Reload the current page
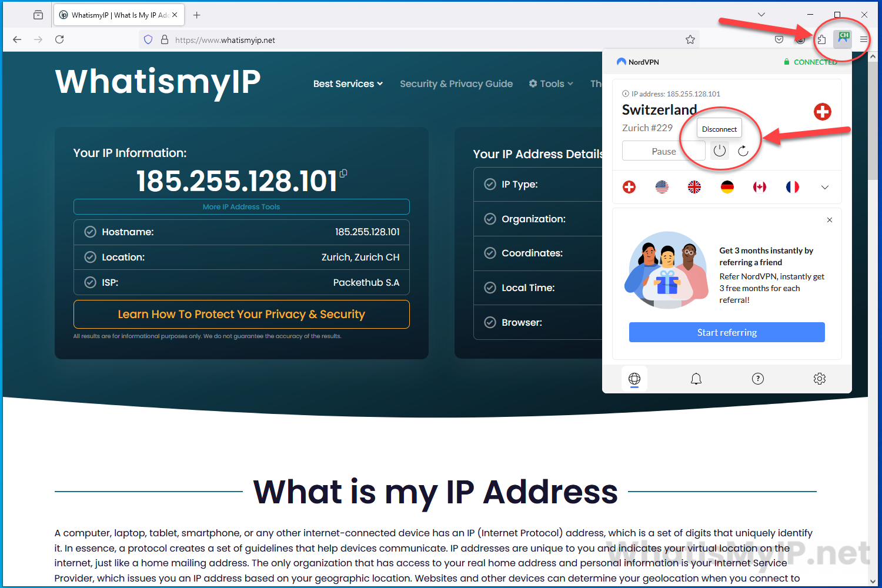 (x=59, y=39)
